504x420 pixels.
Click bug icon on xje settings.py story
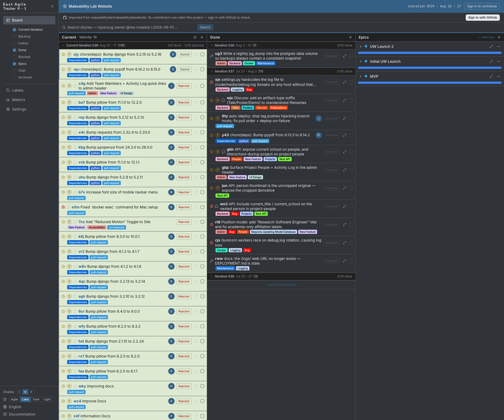[x=212, y=82]
